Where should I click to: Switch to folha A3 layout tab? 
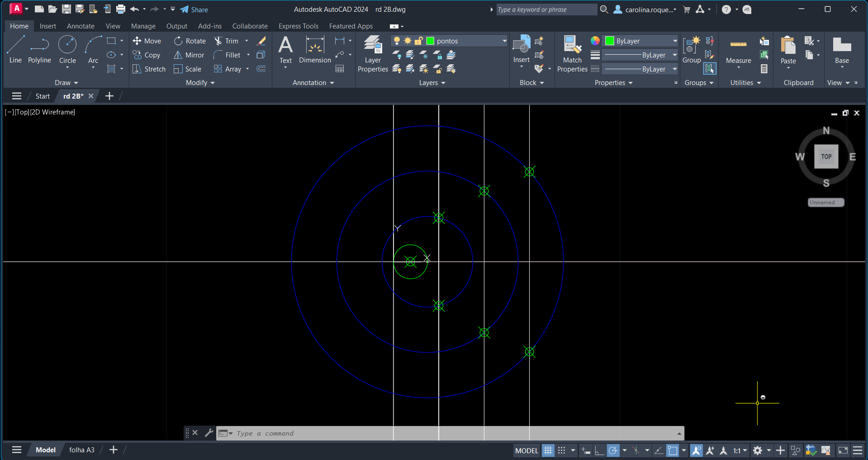82,450
